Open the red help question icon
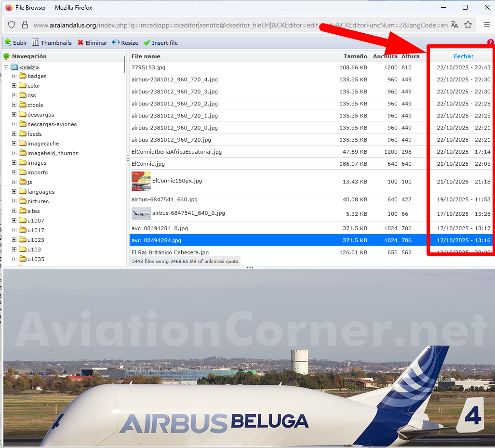The image size is (495, 448). coord(491,42)
